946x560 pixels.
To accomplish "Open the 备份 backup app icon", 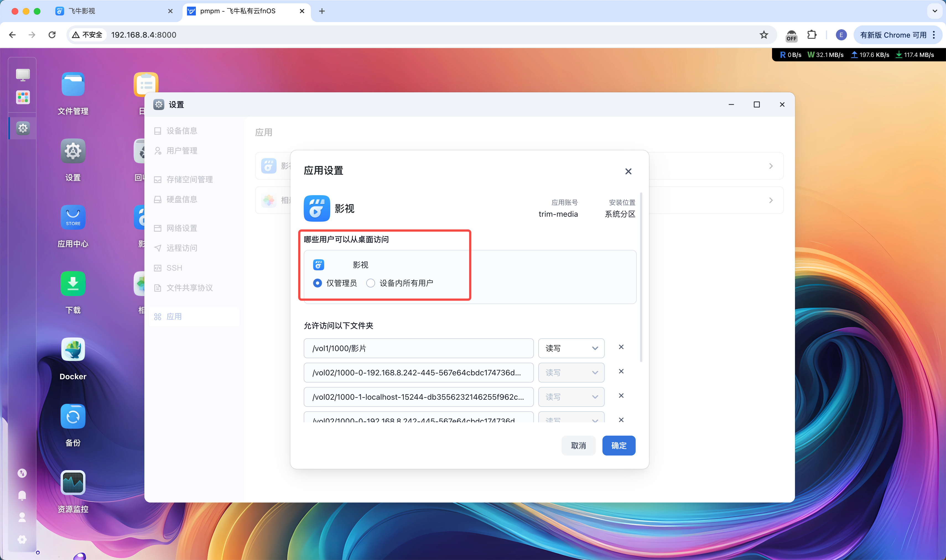I will pos(73,416).
